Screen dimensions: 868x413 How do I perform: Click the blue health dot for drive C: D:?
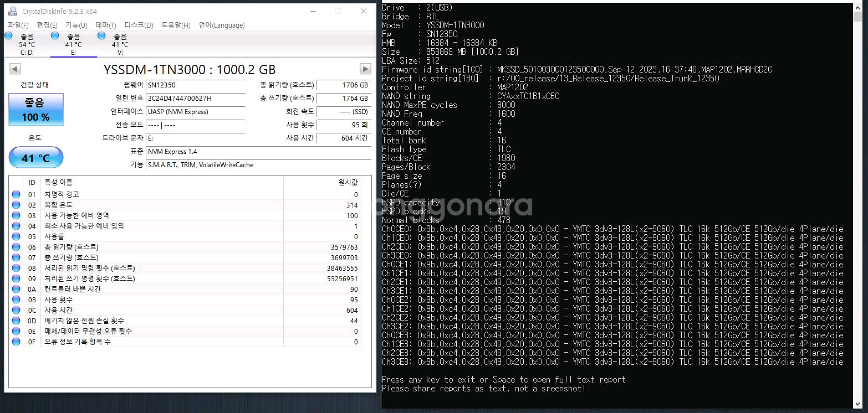click(x=8, y=35)
